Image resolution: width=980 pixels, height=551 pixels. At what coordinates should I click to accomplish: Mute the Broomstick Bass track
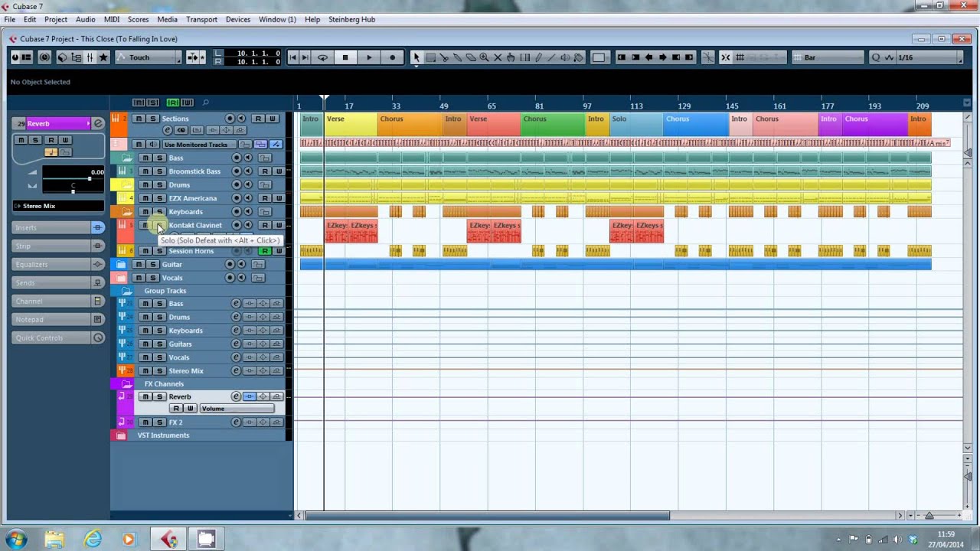click(145, 171)
